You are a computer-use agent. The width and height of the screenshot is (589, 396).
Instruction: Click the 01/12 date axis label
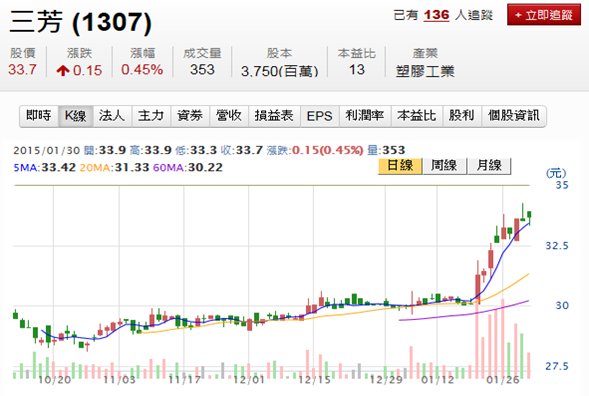point(437,380)
